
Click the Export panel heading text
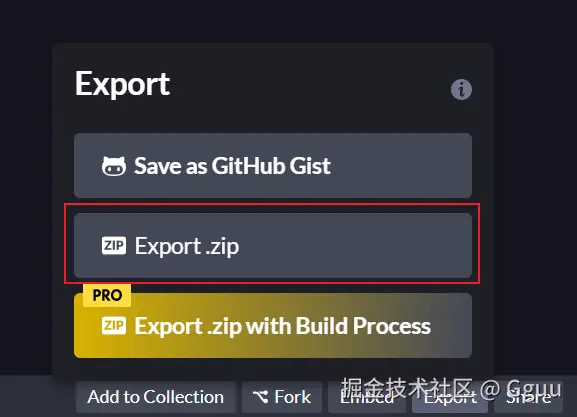coord(123,85)
